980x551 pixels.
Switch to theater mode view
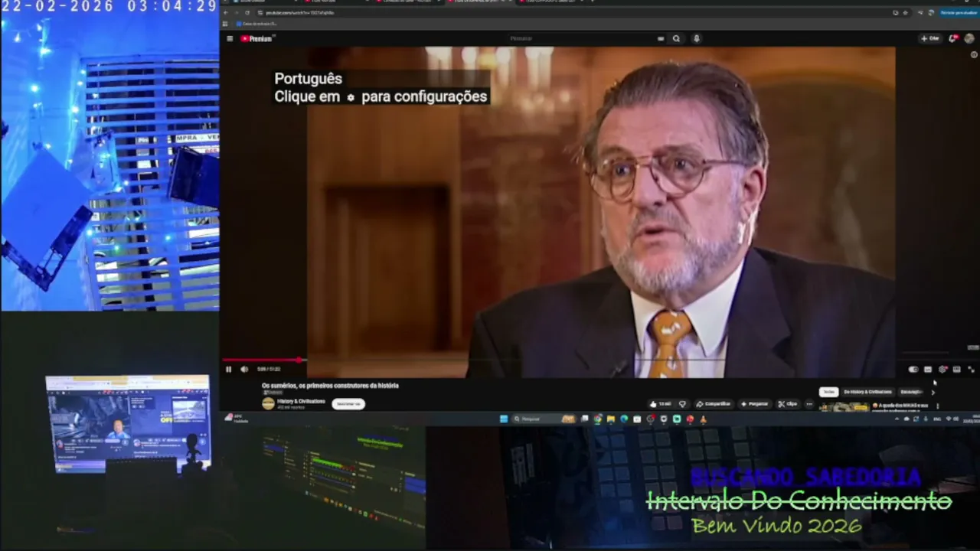tap(957, 370)
